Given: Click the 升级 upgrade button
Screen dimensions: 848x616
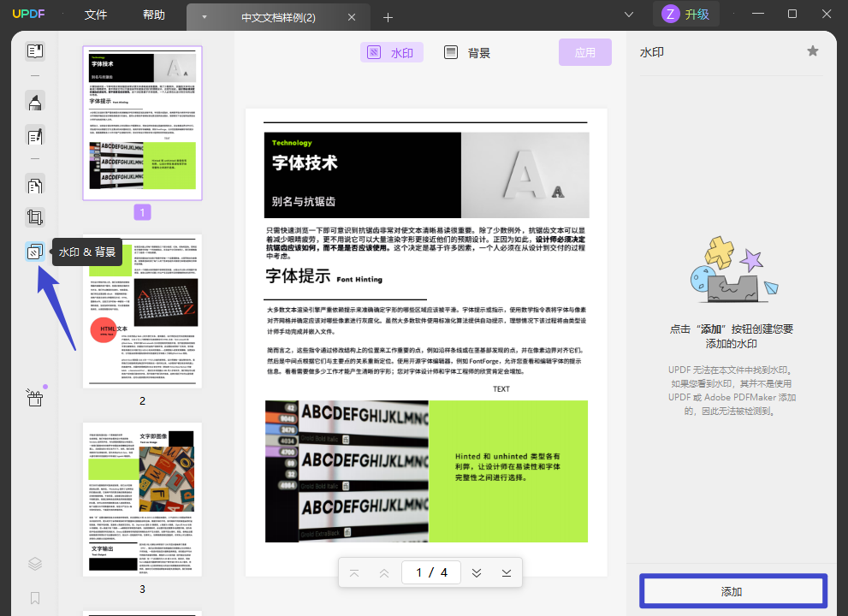Looking at the screenshot, I should [697, 14].
